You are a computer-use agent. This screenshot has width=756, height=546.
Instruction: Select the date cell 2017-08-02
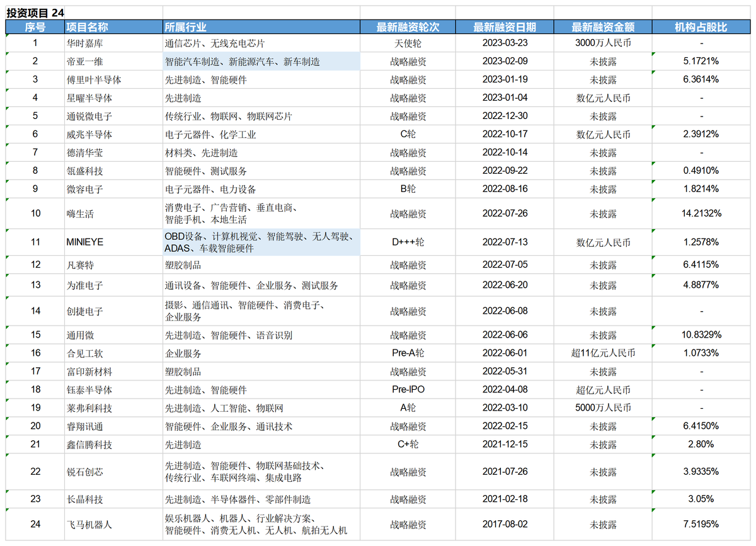[x=505, y=524]
